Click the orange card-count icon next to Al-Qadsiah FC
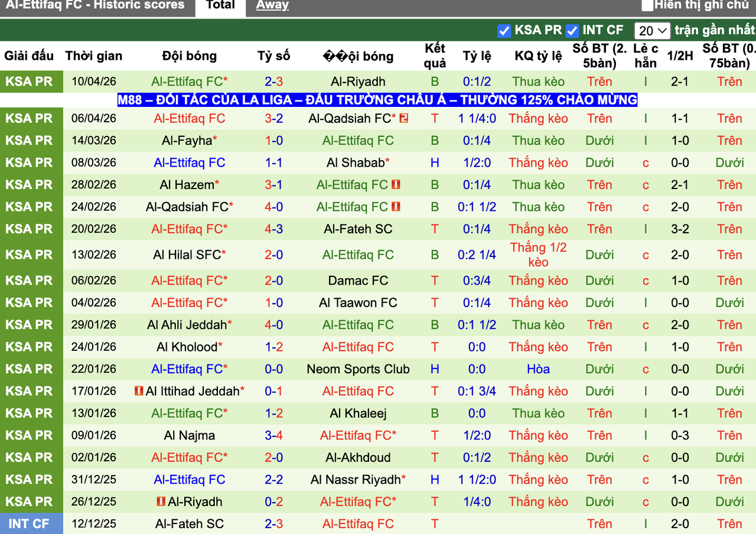Screen dimensions: 756x534 [403, 118]
